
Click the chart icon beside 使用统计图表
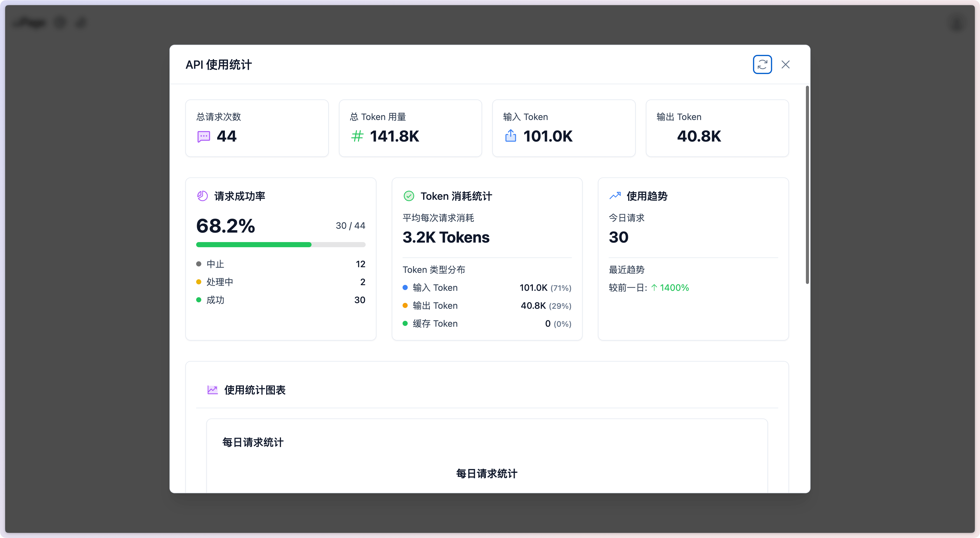(212, 390)
